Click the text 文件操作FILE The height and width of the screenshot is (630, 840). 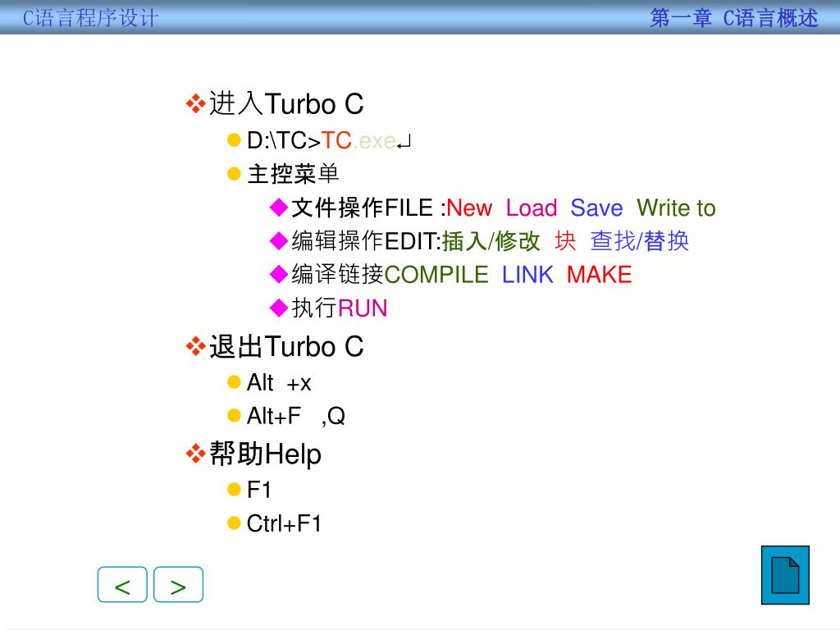click(x=362, y=208)
